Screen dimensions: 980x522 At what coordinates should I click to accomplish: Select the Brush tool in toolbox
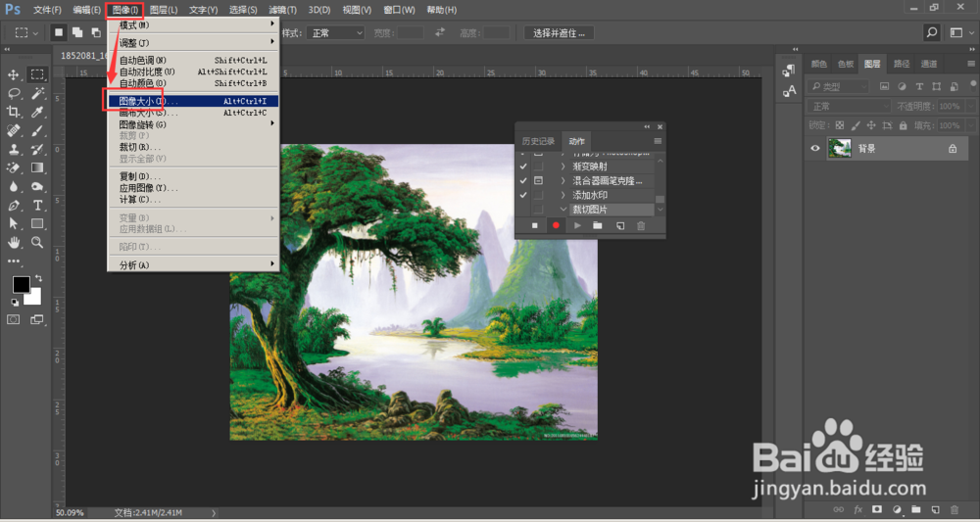click(37, 131)
